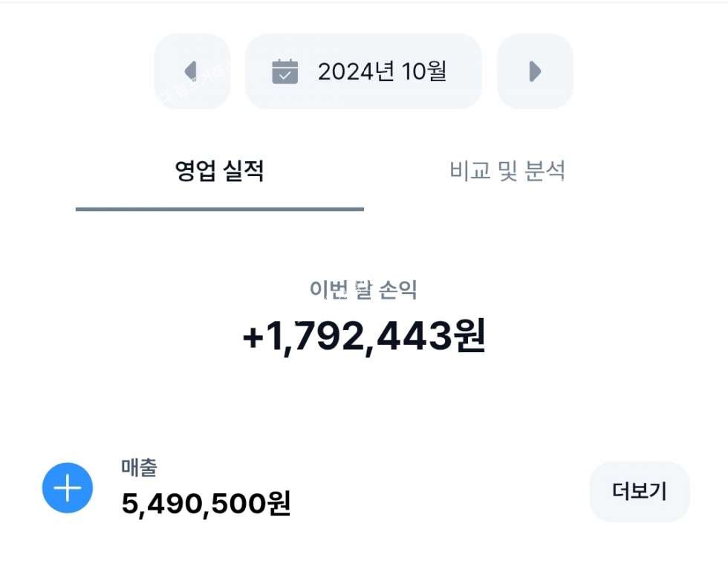Go to previous month with left arrow
This screenshot has width=728, height=581.
tap(192, 71)
